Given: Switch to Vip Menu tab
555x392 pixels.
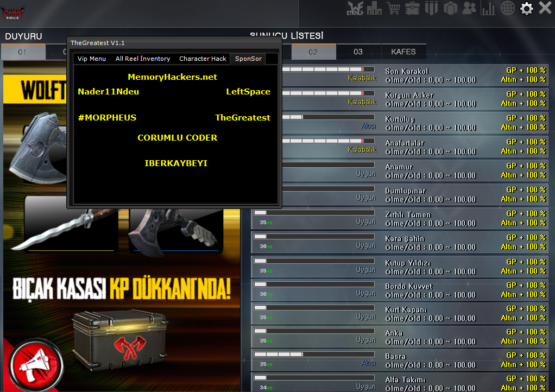Looking at the screenshot, I should [x=92, y=59].
